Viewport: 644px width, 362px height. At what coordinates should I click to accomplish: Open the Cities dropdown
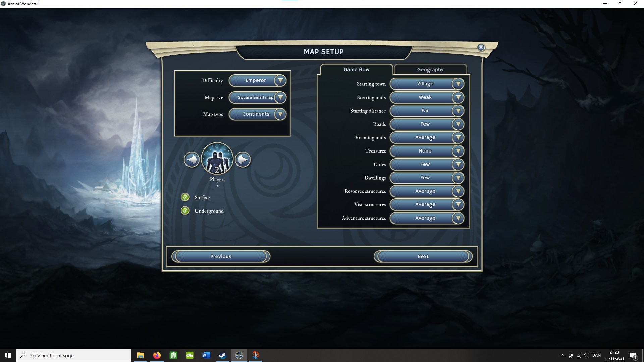427,164
